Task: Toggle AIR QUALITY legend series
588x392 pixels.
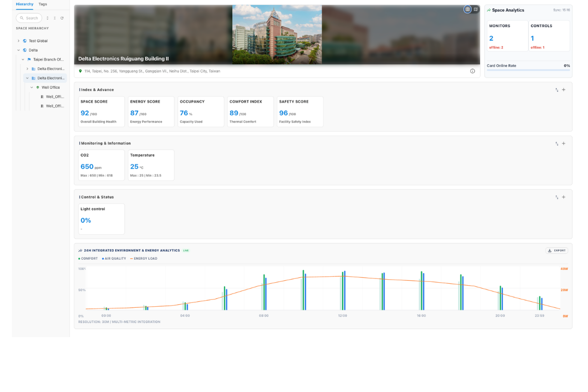Action: [114, 258]
